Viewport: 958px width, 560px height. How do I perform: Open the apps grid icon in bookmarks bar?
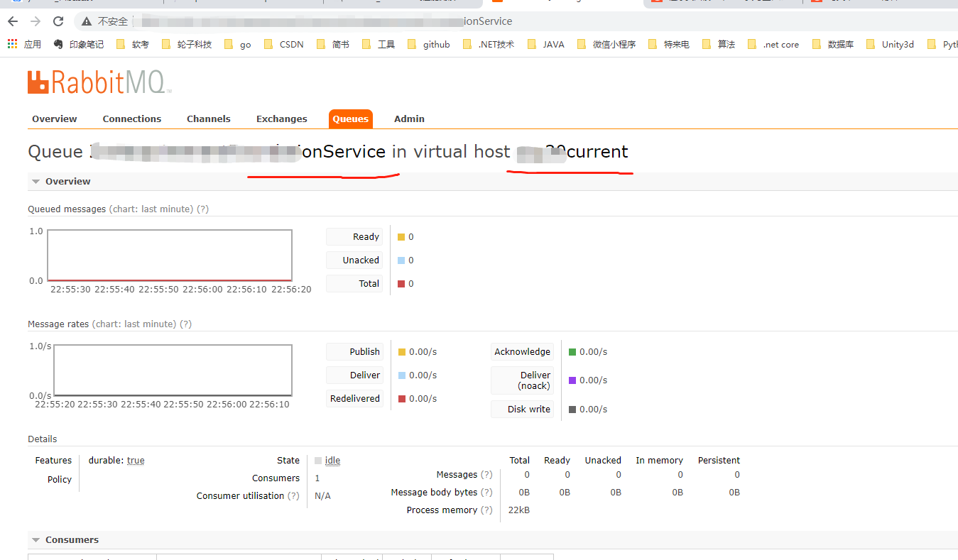13,44
